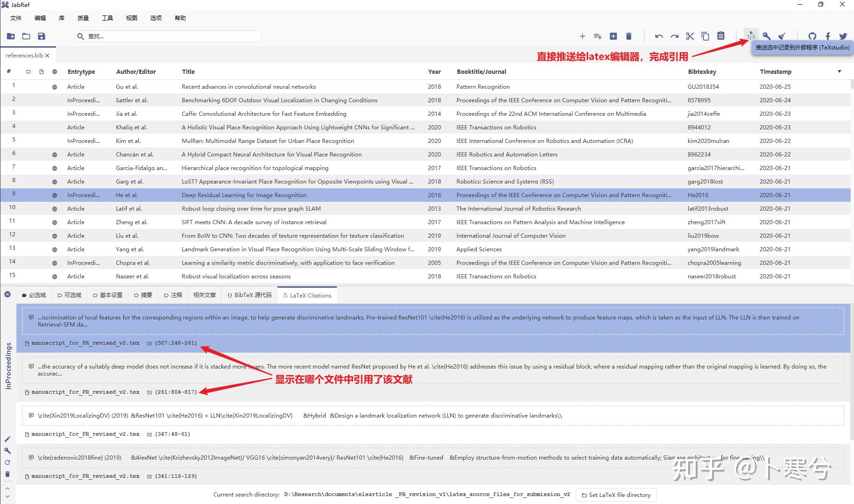Switch to the 注释 tab
The width and height of the screenshot is (854, 504).
(173, 295)
